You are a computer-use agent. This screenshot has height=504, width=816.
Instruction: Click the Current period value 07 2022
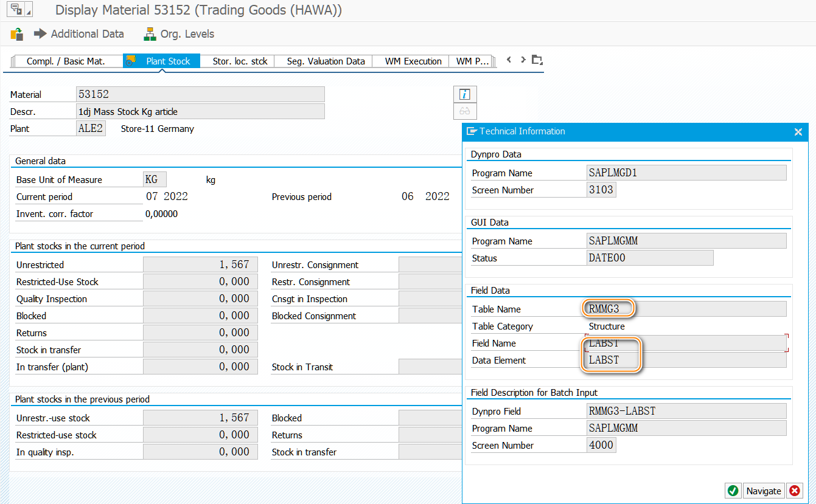pos(167,196)
